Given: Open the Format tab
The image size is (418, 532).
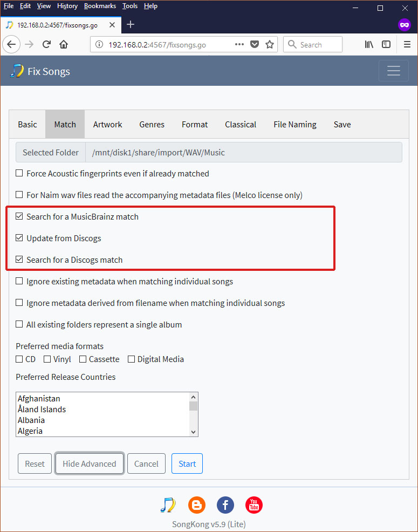Looking at the screenshot, I should 195,124.
